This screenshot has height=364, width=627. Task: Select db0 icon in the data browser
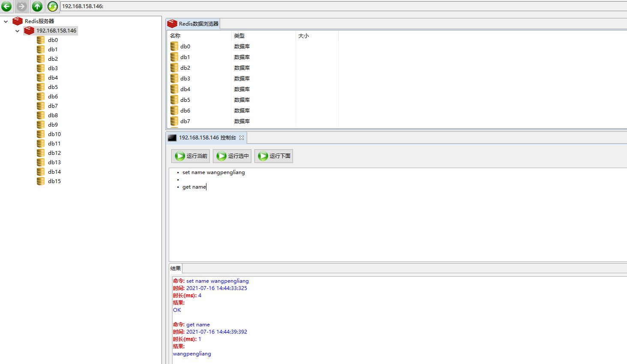174,46
